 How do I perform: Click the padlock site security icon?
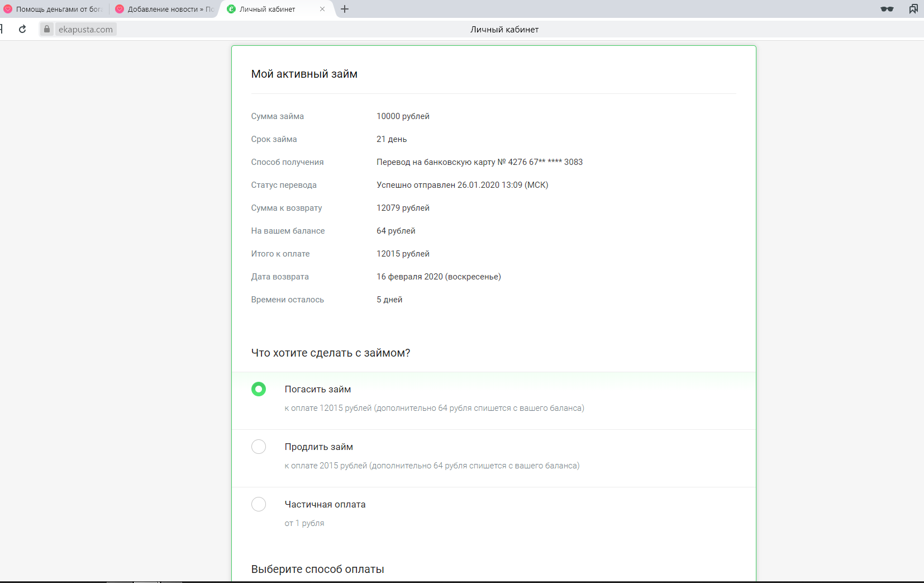[x=47, y=29]
